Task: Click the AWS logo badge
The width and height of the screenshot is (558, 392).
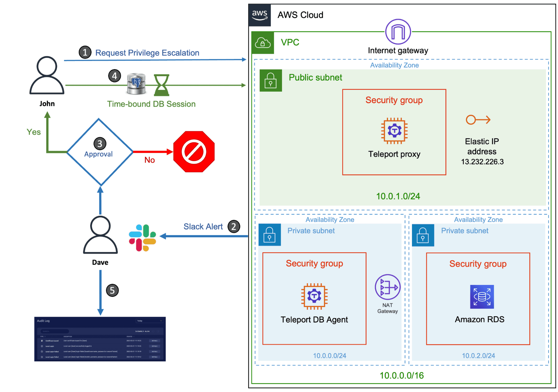Action: (260, 15)
